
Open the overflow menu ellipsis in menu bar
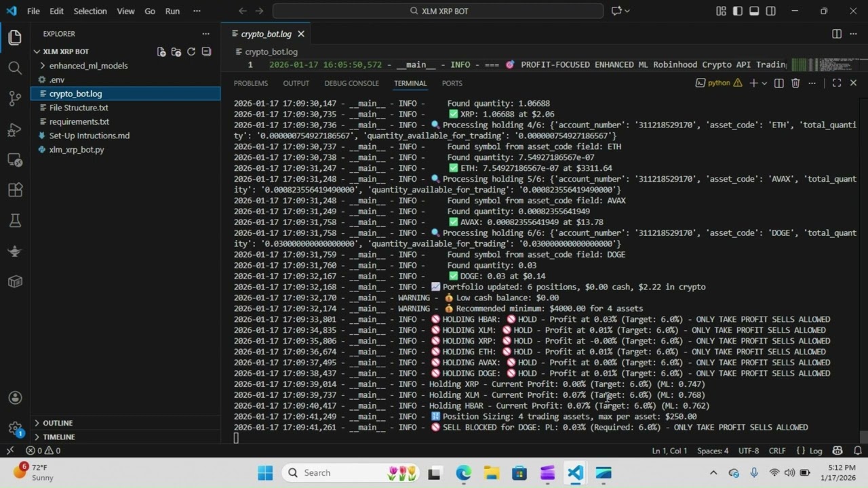[197, 11]
